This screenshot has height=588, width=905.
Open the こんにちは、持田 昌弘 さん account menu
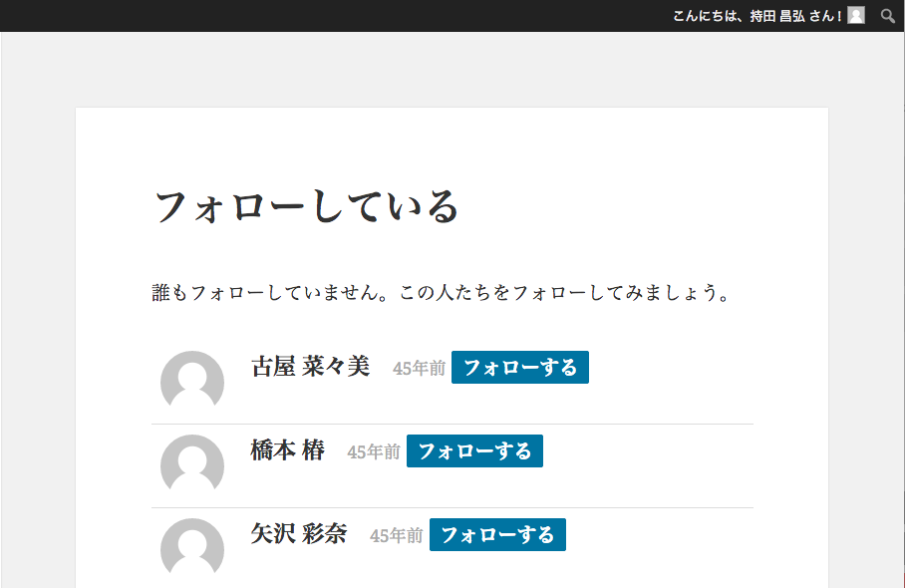pos(757,16)
